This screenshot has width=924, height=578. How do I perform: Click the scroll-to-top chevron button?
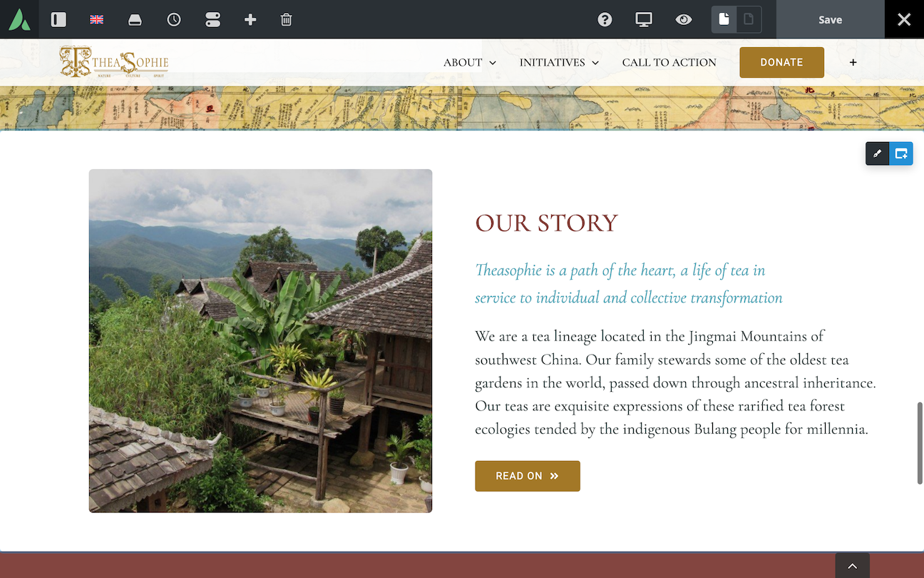853,567
